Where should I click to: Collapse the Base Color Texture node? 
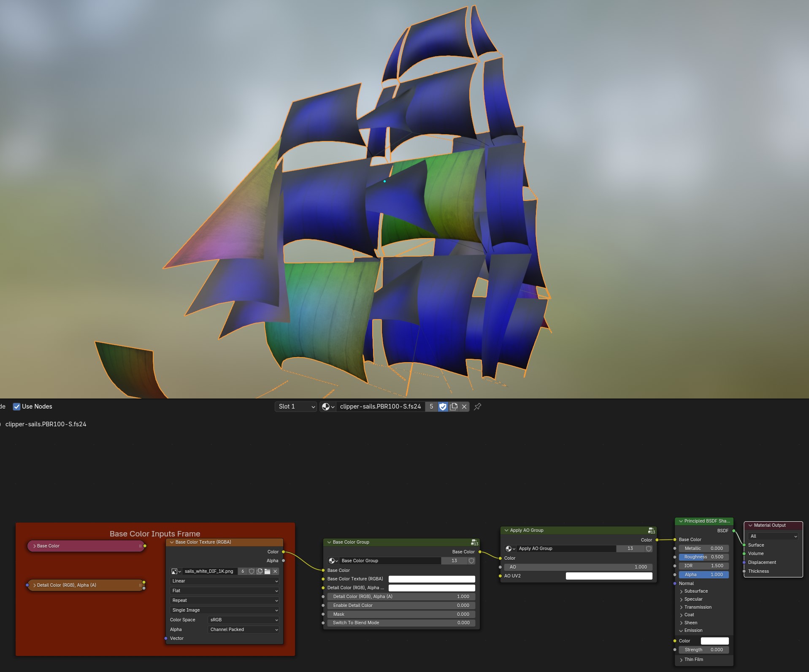172,542
